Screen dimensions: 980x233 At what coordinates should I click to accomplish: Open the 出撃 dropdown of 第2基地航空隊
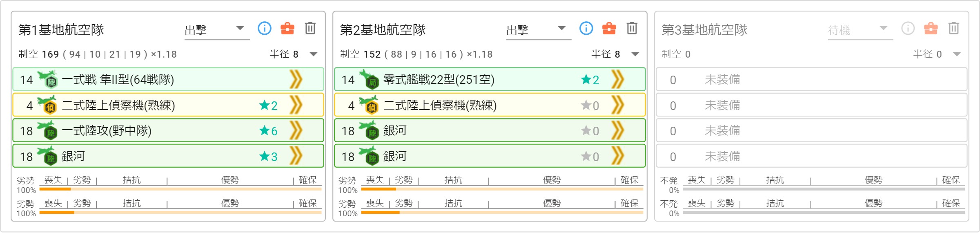tap(539, 29)
